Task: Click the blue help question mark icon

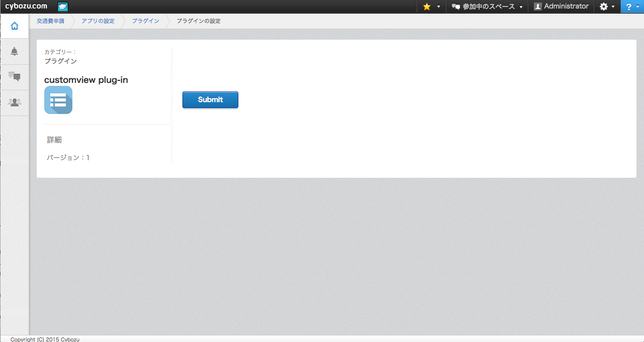Action: pyautogui.click(x=628, y=7)
